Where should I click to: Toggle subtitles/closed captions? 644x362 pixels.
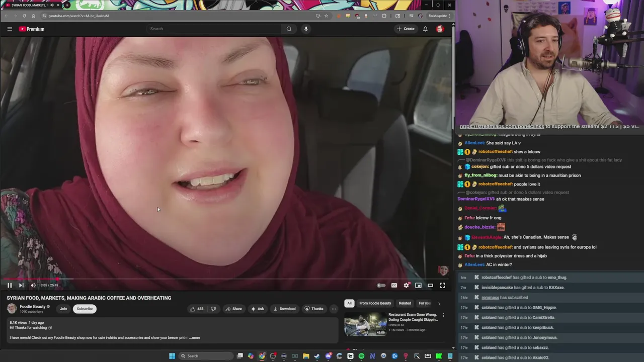click(394, 285)
